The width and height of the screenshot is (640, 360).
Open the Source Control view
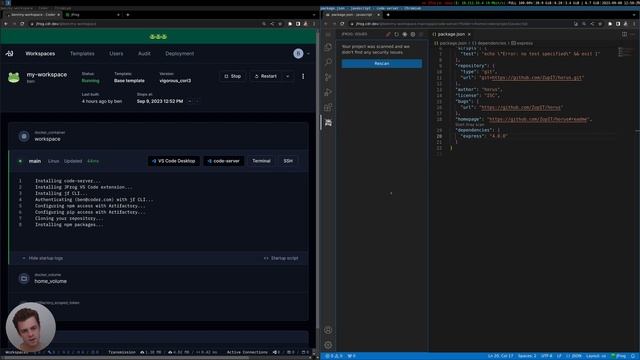click(328, 77)
